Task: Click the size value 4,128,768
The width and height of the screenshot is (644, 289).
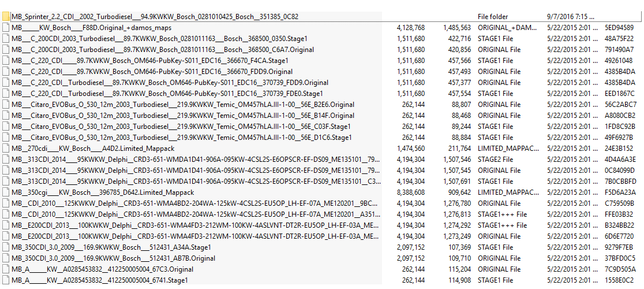Action: coord(411,28)
